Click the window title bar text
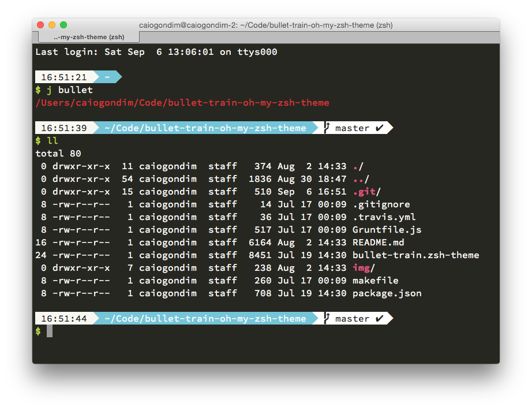532x410 pixels. point(265,25)
